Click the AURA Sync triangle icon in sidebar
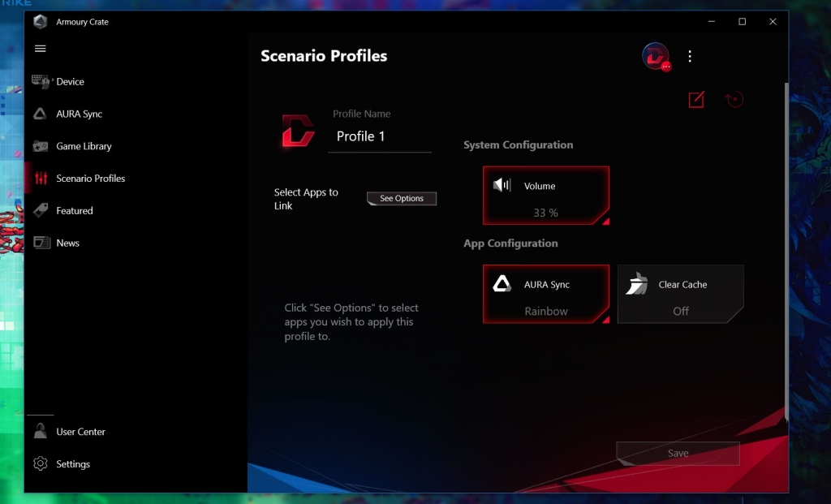 tap(40, 114)
